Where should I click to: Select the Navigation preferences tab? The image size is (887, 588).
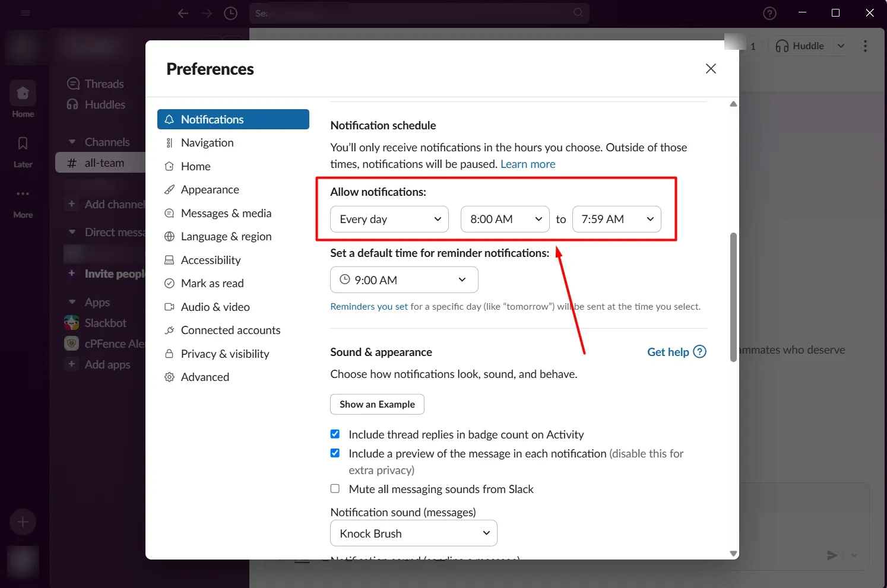click(x=233, y=143)
